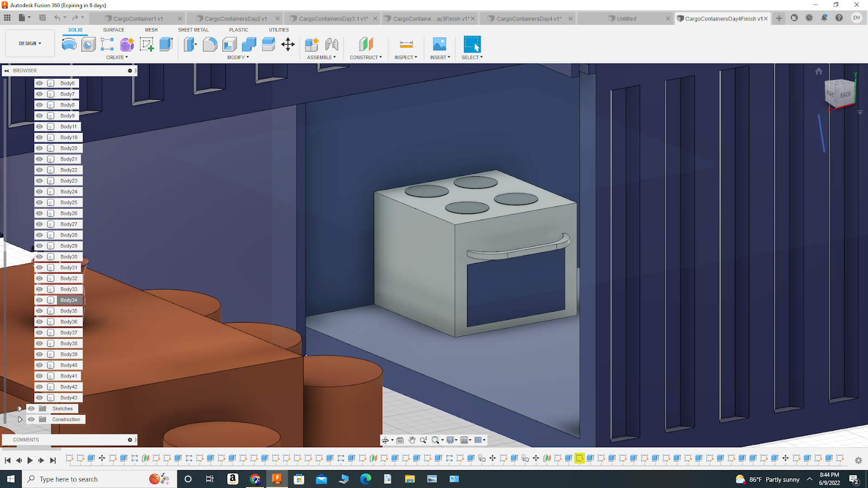Open the canvas Insert tool
868x488 pixels.
(438, 46)
